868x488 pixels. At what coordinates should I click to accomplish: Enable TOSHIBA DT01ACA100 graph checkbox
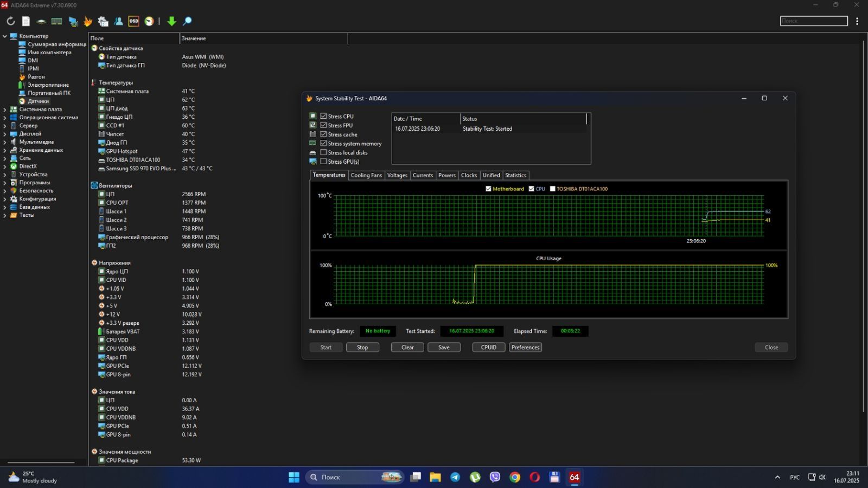[x=552, y=189]
